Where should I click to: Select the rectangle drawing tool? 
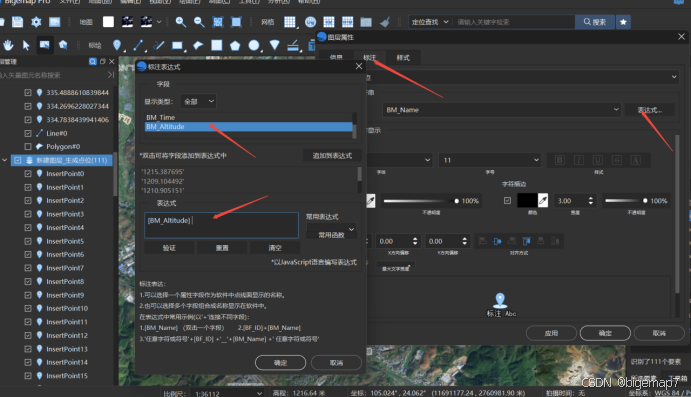tap(177, 45)
